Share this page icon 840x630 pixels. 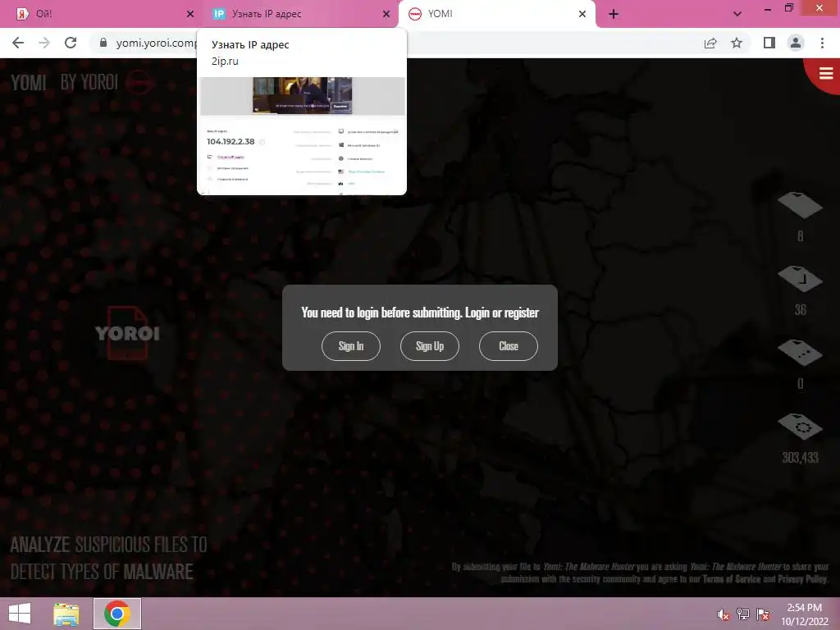710,43
